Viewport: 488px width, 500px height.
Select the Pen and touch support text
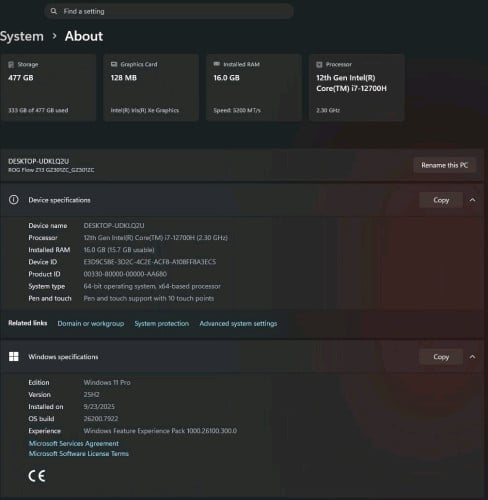coord(149,298)
